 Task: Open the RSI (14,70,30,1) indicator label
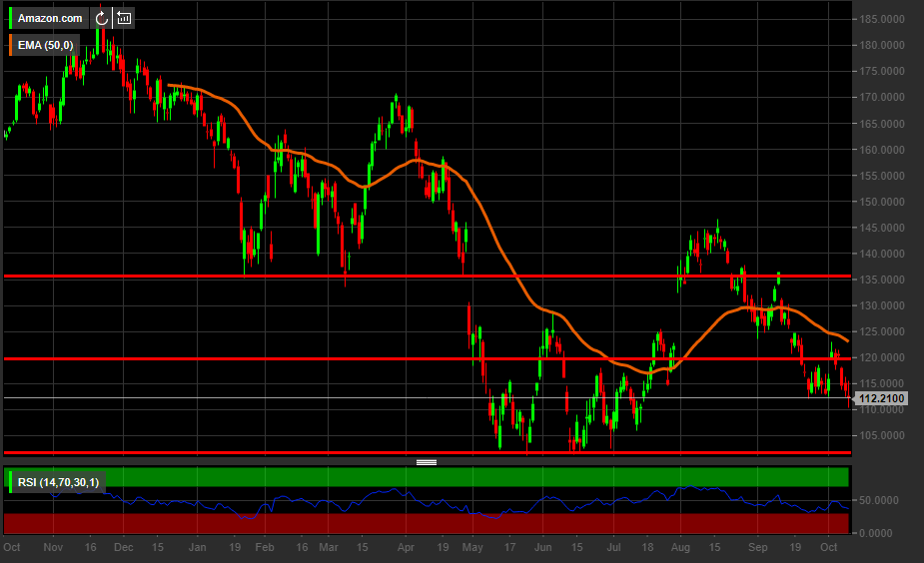click(58, 483)
